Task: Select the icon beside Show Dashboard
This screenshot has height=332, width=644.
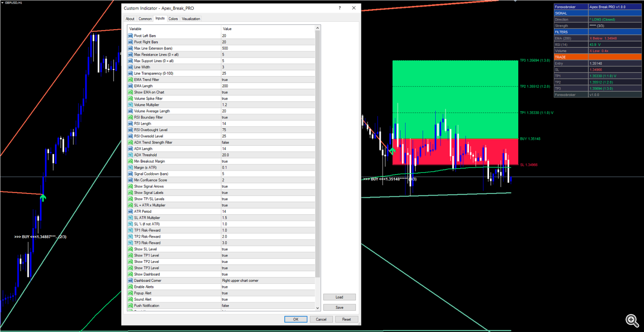Action: 131,274
